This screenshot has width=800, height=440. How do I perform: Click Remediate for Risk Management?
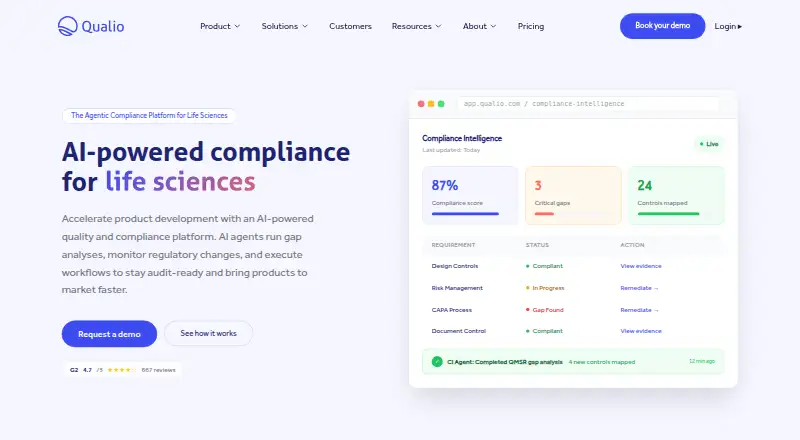pos(639,288)
